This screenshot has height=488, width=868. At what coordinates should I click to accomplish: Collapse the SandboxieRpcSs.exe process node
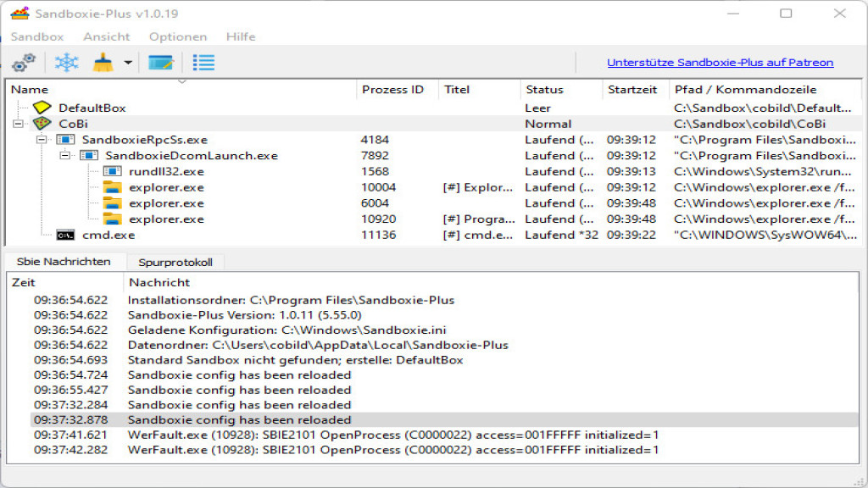click(42, 140)
